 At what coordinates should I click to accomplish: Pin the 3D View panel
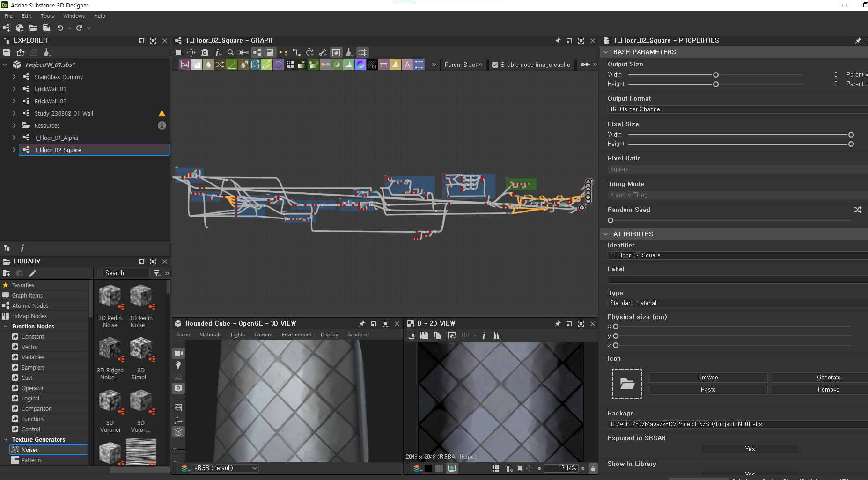(362, 324)
